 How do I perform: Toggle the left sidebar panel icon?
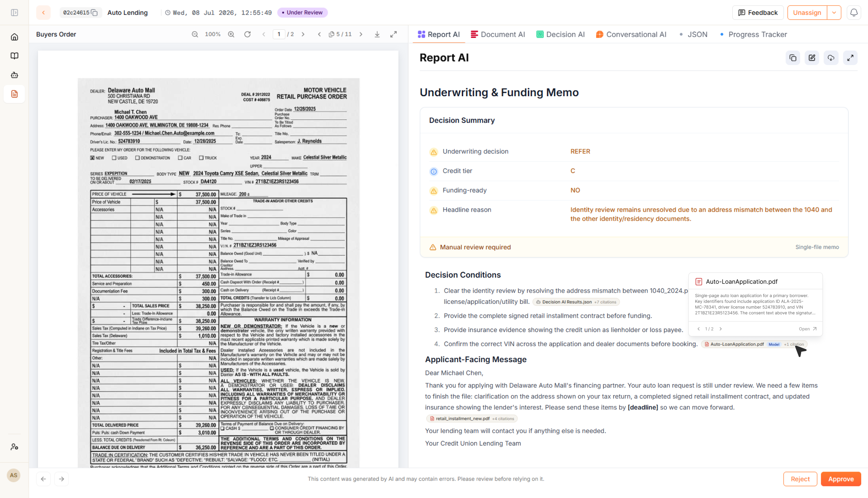(14, 13)
